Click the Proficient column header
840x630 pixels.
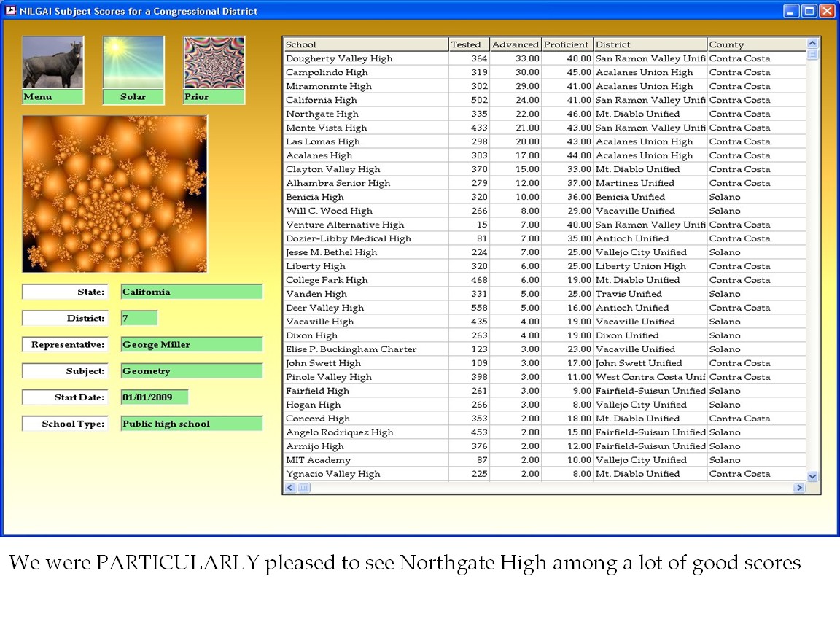(x=567, y=44)
